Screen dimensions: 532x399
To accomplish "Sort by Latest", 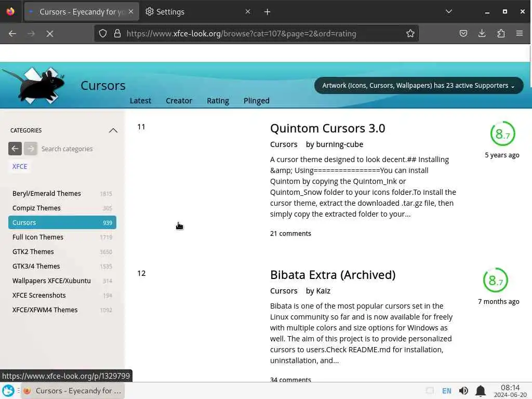I will [x=140, y=101].
